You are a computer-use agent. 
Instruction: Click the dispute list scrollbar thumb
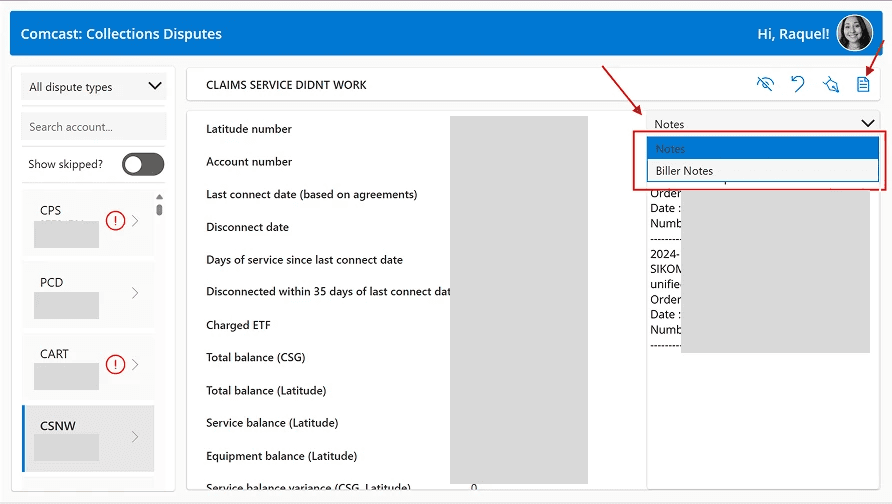159,209
